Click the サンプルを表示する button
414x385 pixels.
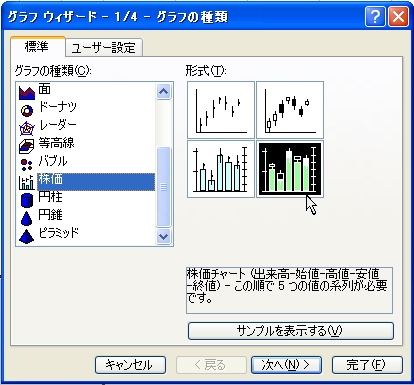point(291,331)
